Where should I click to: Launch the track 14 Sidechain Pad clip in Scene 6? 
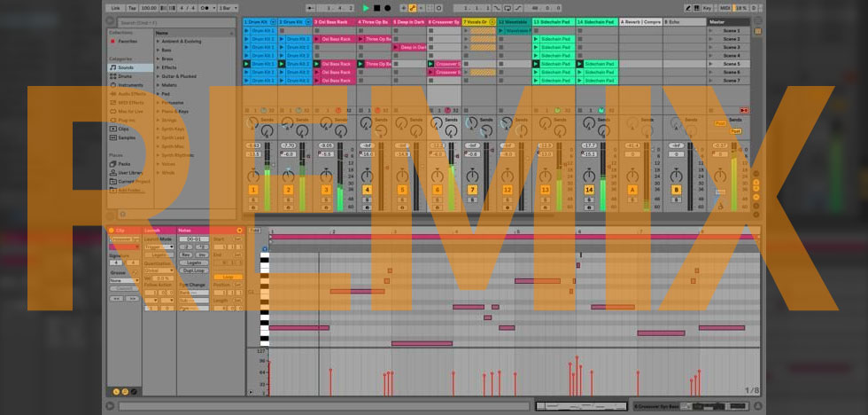point(580,72)
